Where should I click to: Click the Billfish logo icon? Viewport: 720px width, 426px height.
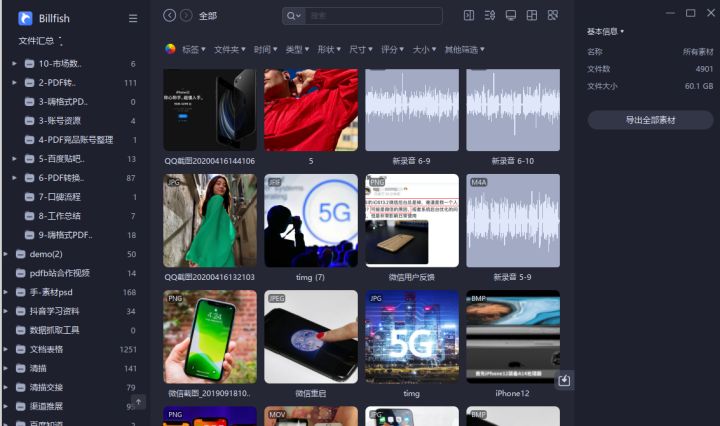25,18
